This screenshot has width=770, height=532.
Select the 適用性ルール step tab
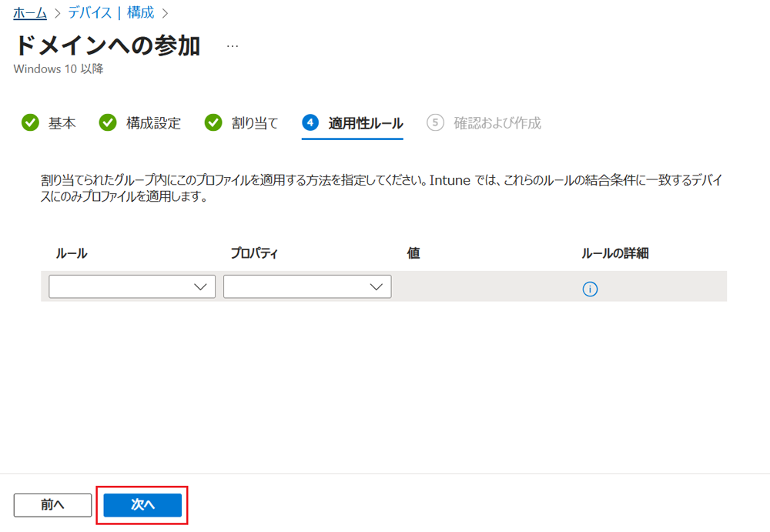365,123
